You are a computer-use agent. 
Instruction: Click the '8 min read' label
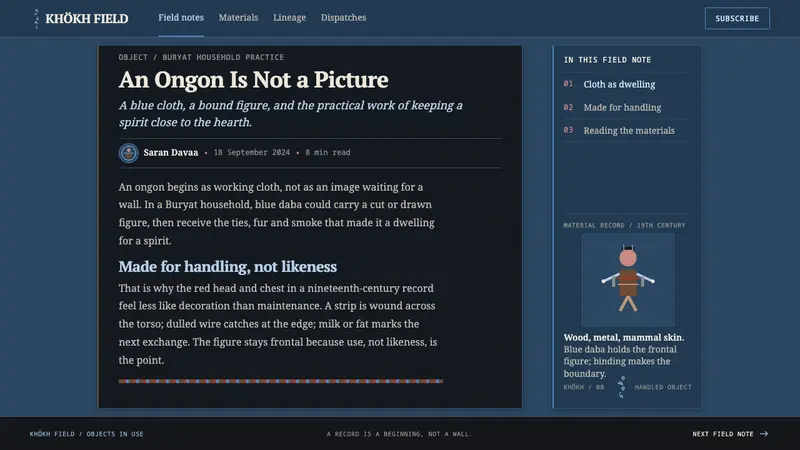pyautogui.click(x=328, y=153)
